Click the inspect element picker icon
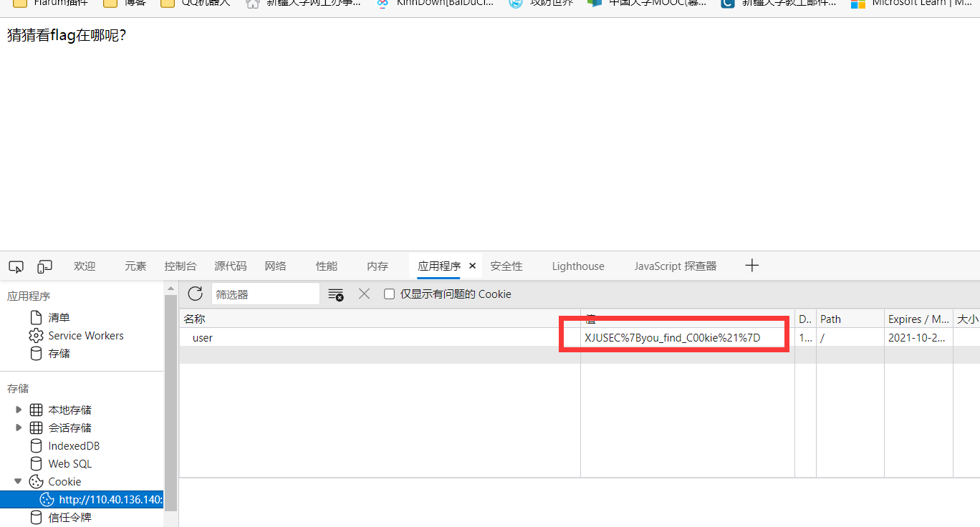 [x=16, y=266]
